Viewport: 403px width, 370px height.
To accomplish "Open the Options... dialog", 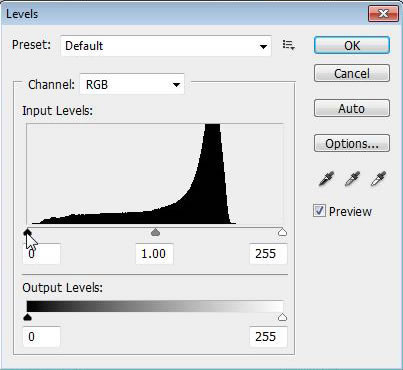I will [x=352, y=144].
